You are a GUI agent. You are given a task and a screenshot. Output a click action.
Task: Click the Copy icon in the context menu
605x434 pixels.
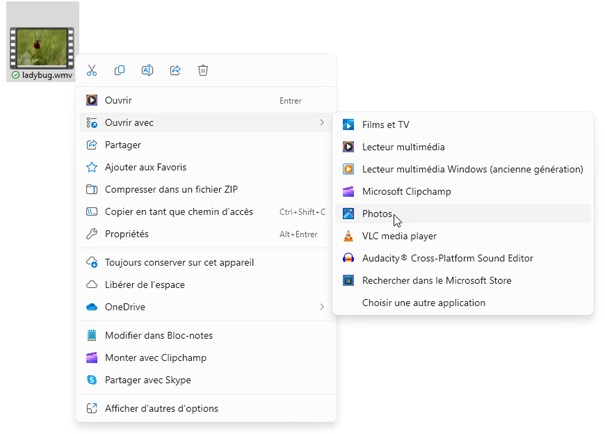120,70
